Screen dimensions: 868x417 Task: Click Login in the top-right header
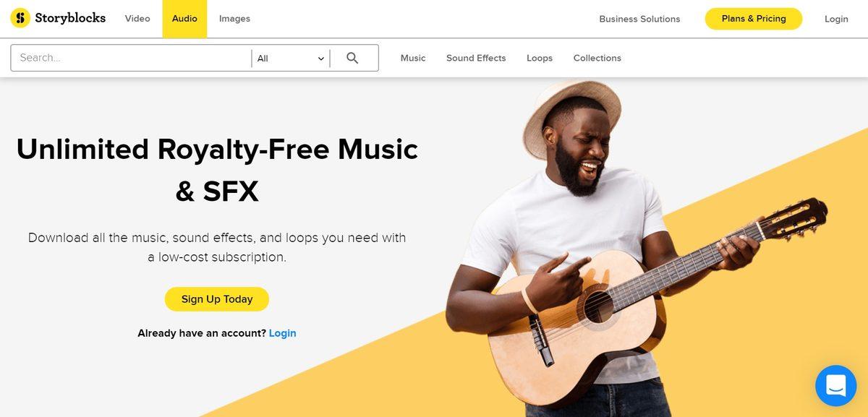pos(836,19)
